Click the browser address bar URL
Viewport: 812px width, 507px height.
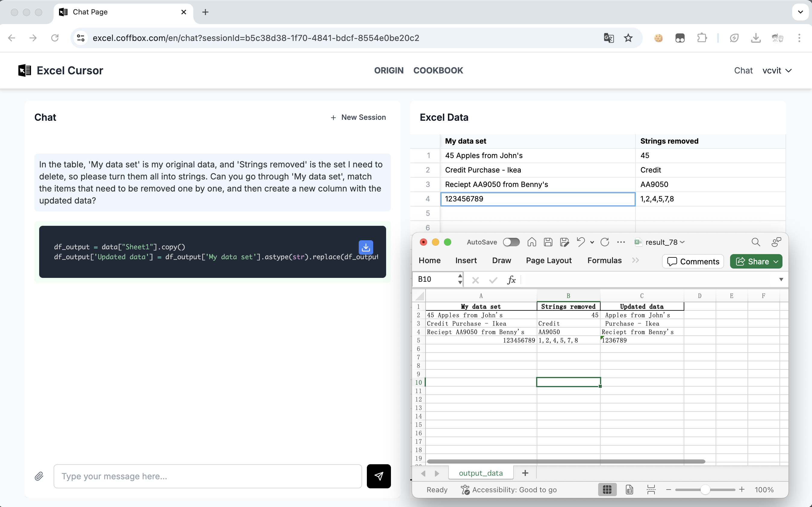tap(256, 38)
